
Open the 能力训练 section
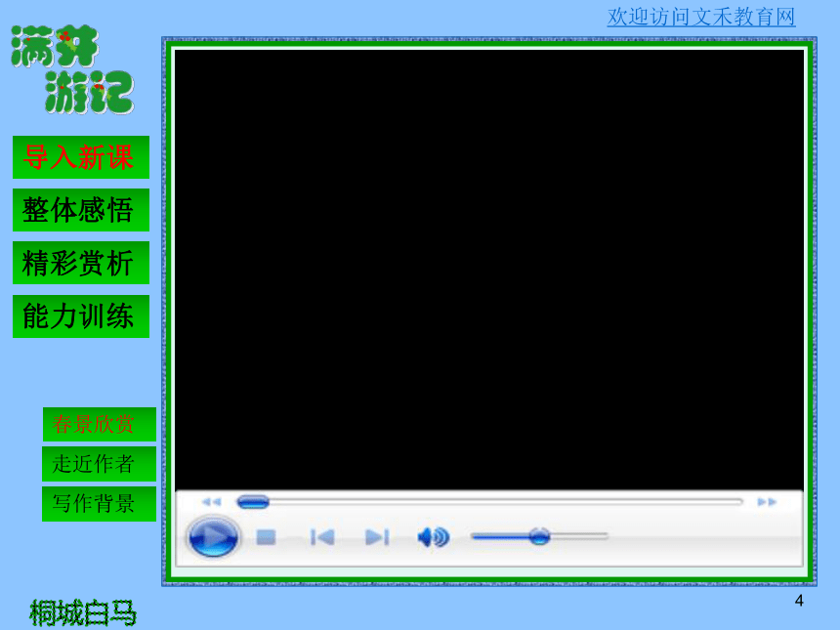(81, 316)
